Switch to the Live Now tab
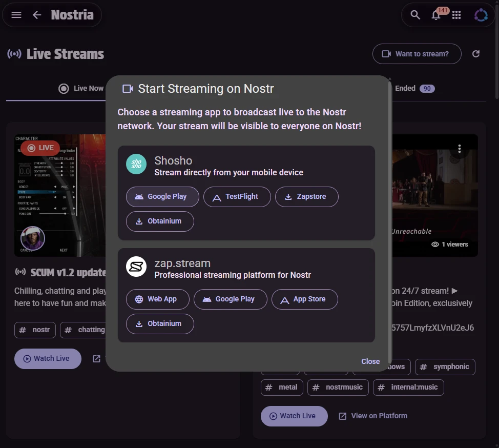Screen dimensions: 499x448 81,88
